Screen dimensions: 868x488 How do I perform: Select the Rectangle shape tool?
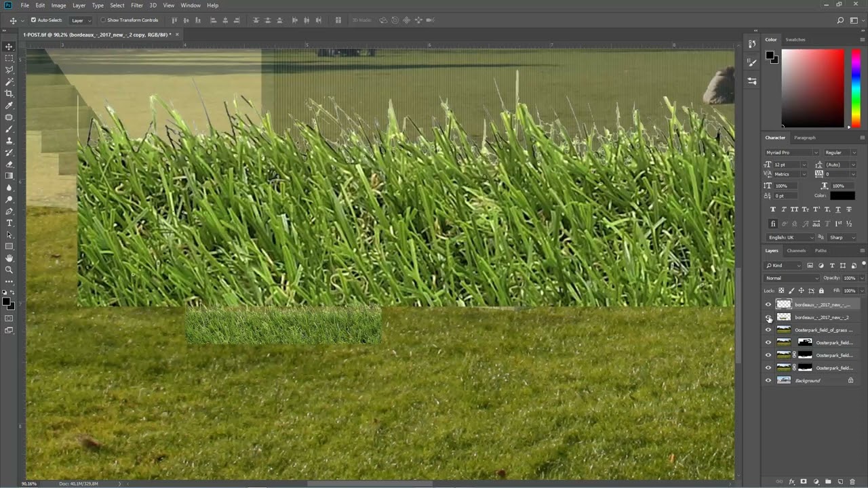tap(9, 246)
